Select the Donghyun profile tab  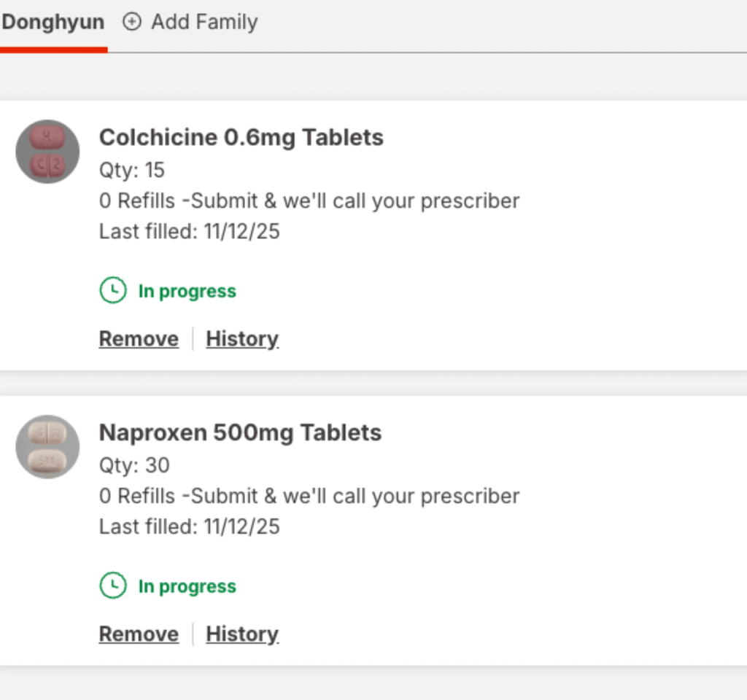(53, 22)
